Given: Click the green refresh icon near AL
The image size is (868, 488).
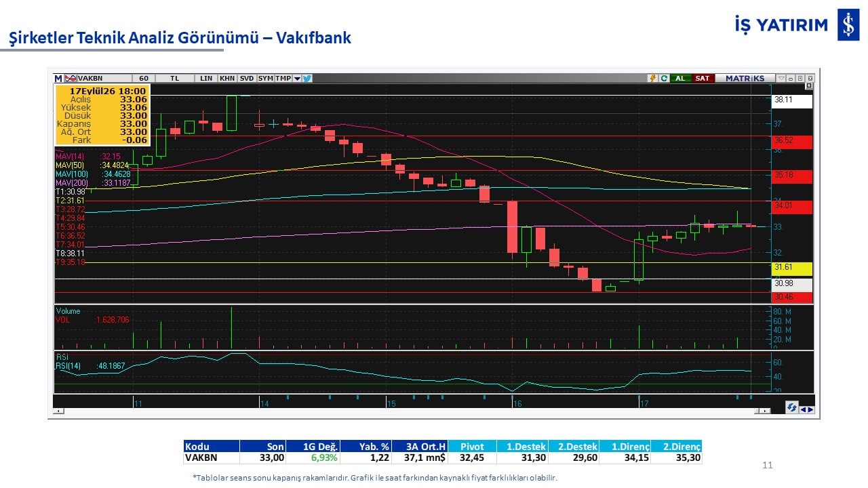Looking at the screenshot, I should 665,79.
